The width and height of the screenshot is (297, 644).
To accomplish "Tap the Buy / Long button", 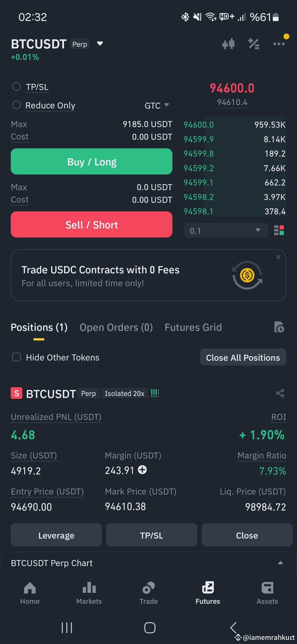I will pyautogui.click(x=92, y=162).
